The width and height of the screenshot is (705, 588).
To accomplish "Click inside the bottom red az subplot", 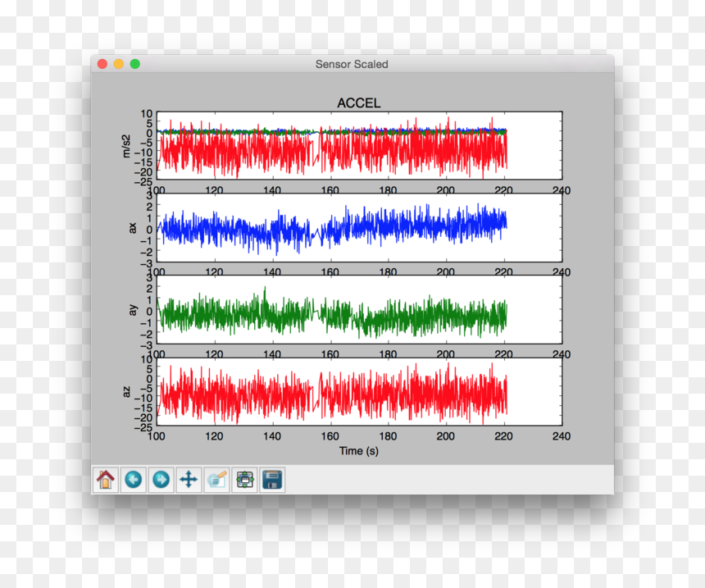I will (x=359, y=392).
